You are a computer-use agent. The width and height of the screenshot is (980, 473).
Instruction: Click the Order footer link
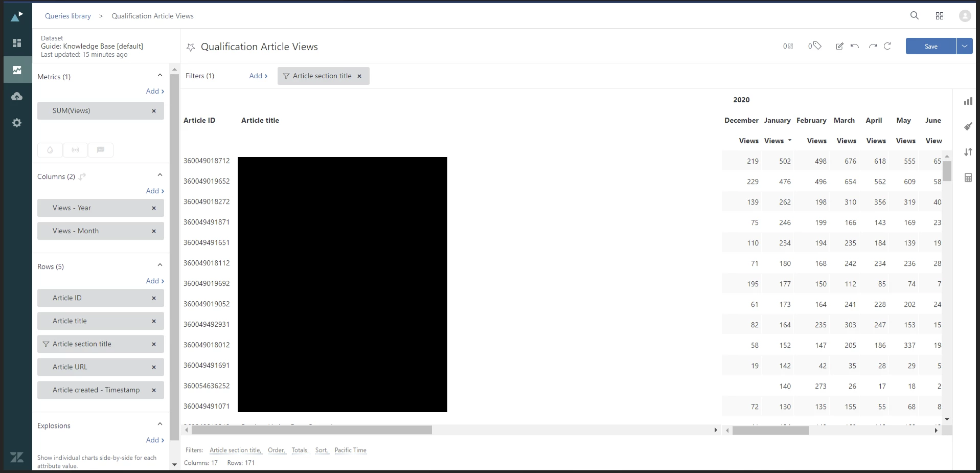[276, 450]
